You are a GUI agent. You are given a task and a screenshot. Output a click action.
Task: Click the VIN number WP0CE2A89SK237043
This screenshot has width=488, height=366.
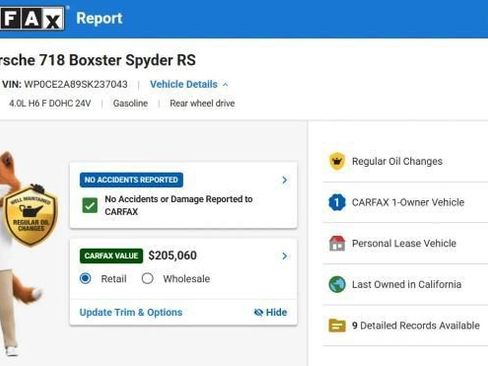[76, 84]
